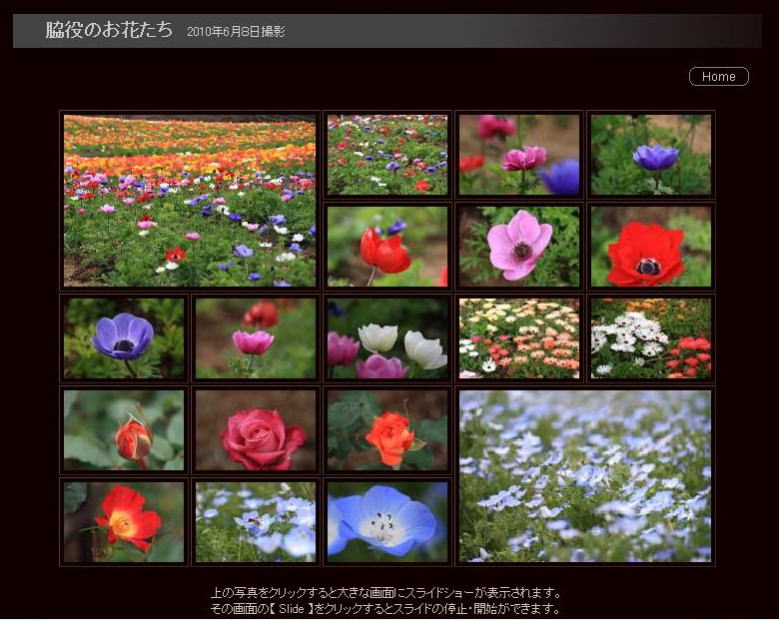Open side-view purple anemone on tall stem
This screenshot has width=779, height=621.
651,155
